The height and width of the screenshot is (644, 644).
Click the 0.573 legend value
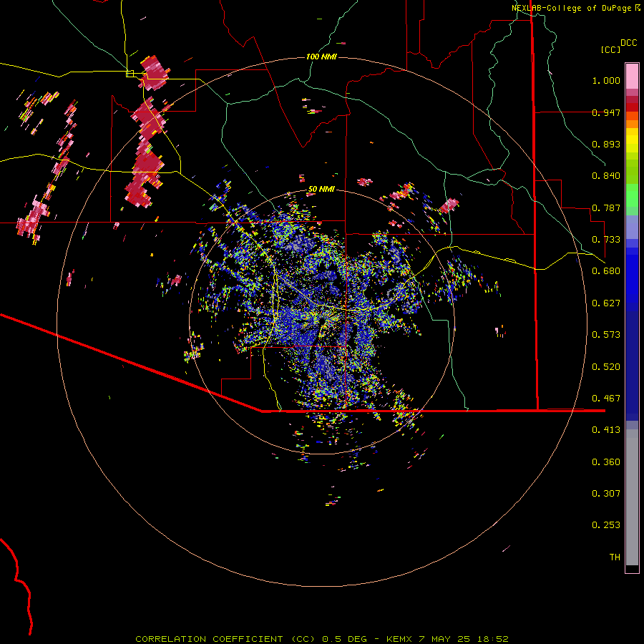point(606,335)
